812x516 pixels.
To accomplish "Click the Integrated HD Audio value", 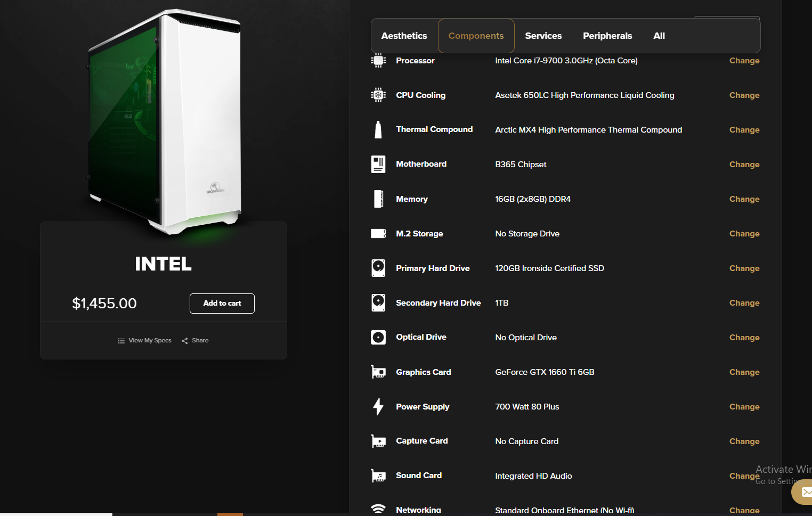I will (533, 476).
